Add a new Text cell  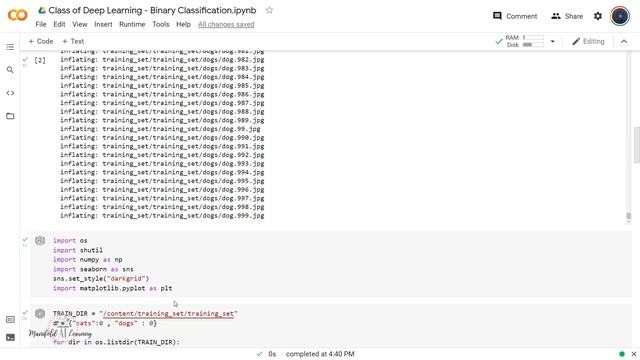pos(73,41)
